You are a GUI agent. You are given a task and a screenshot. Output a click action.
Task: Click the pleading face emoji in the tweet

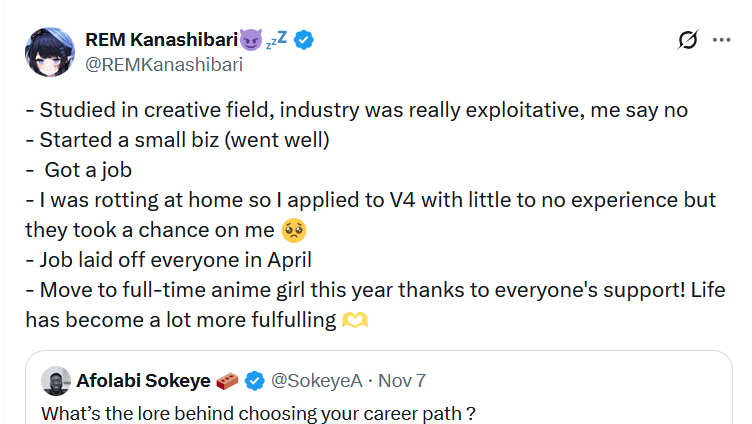294,230
